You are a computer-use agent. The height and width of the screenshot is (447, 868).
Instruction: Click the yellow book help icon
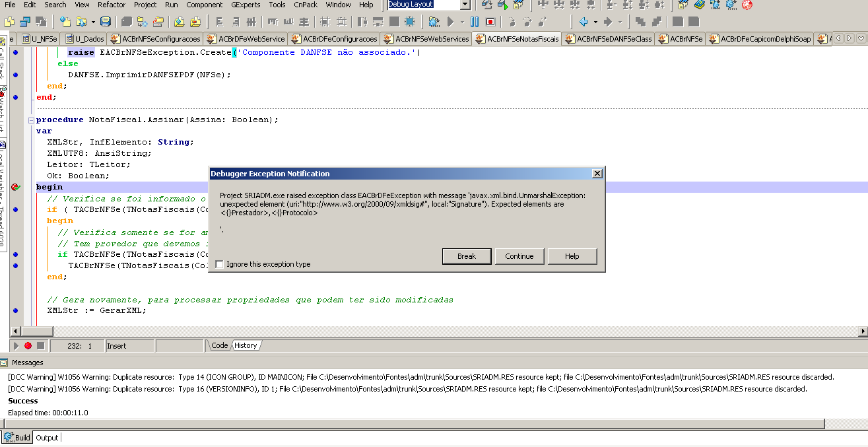pos(700,5)
